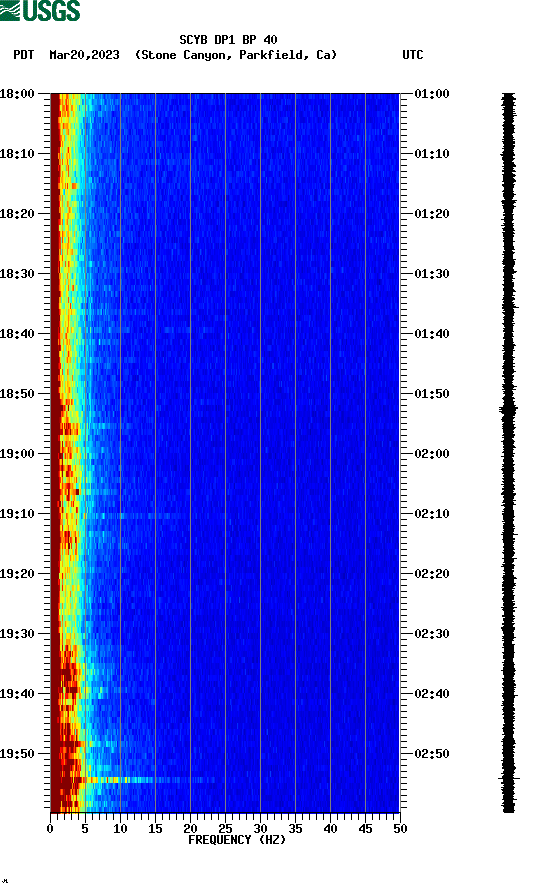Click the 18:50 PDT time label
The height and width of the screenshot is (892, 552).
tap(17, 394)
